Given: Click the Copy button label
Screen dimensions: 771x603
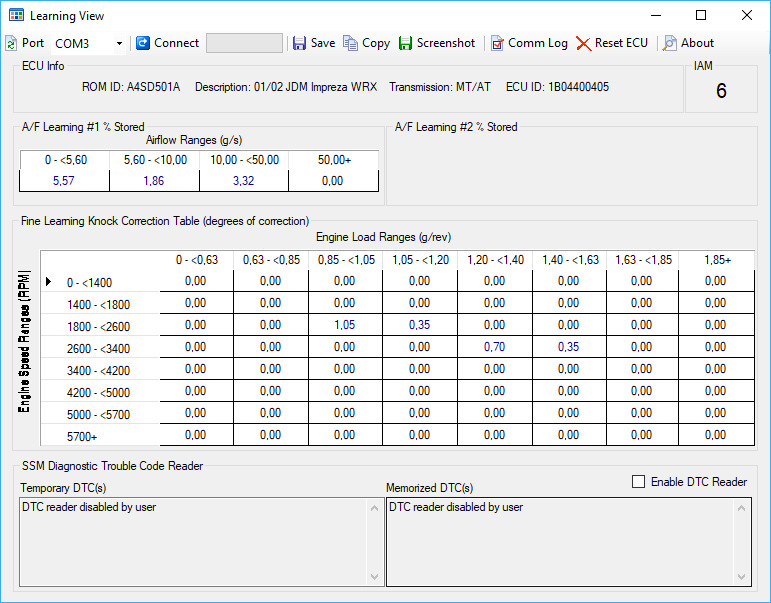Looking at the screenshot, I should click(376, 43).
